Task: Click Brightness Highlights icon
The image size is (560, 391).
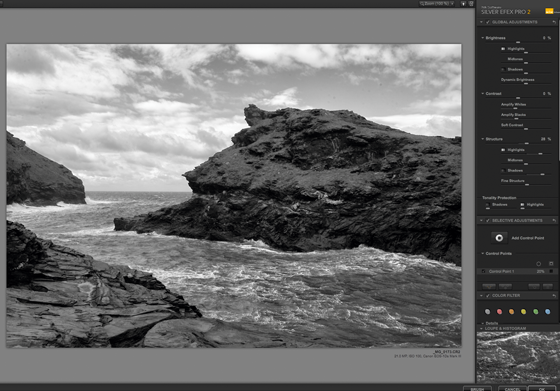Action: point(503,49)
